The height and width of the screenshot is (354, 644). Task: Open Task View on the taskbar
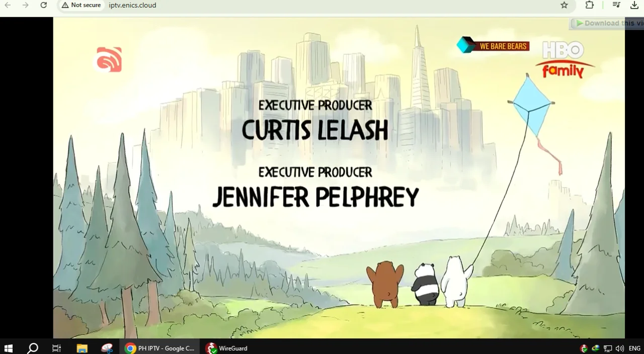coord(57,348)
